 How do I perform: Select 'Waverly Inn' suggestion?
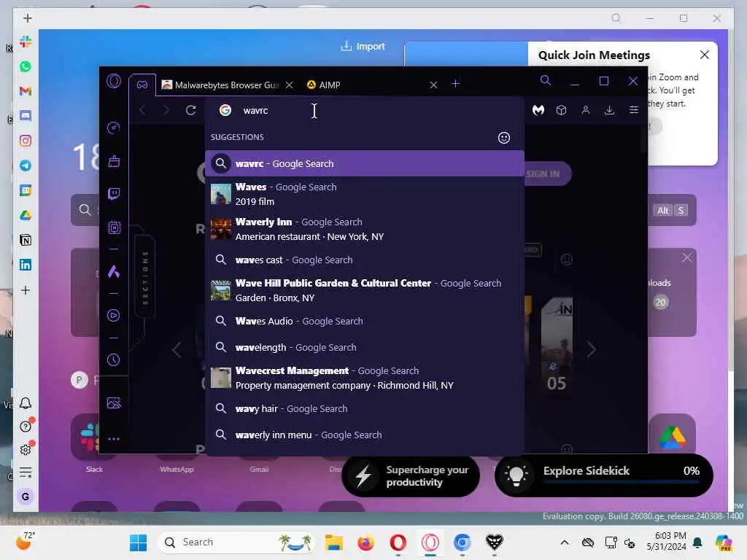coord(365,229)
